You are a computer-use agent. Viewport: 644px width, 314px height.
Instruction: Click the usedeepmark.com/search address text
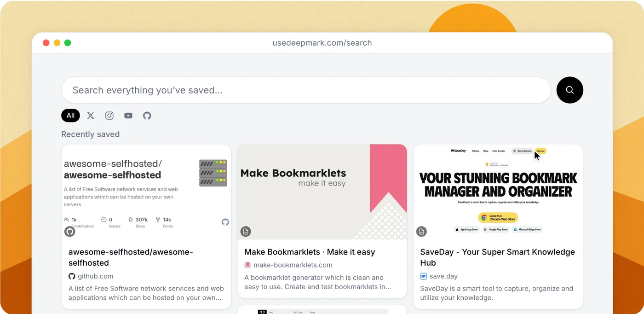(x=322, y=43)
